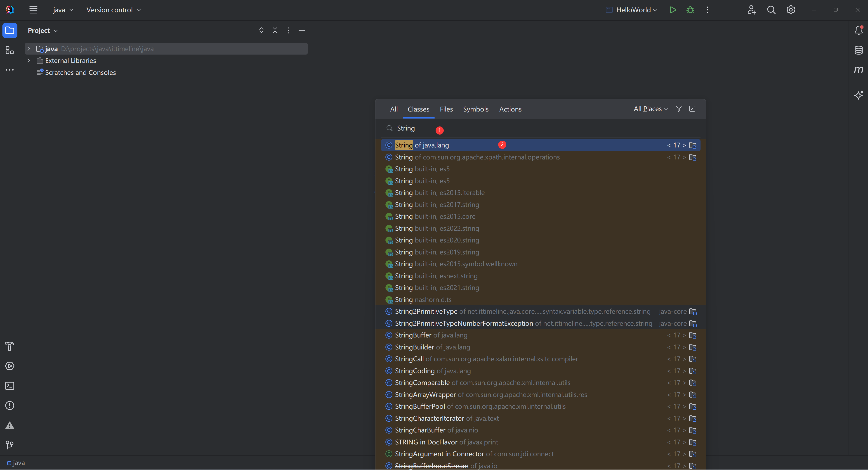Select StringCharacterIterator of java.text

[540, 418]
